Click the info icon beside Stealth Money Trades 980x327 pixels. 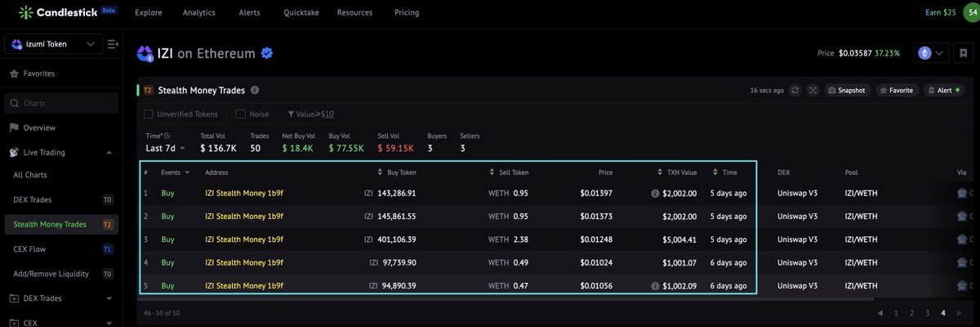click(x=255, y=90)
